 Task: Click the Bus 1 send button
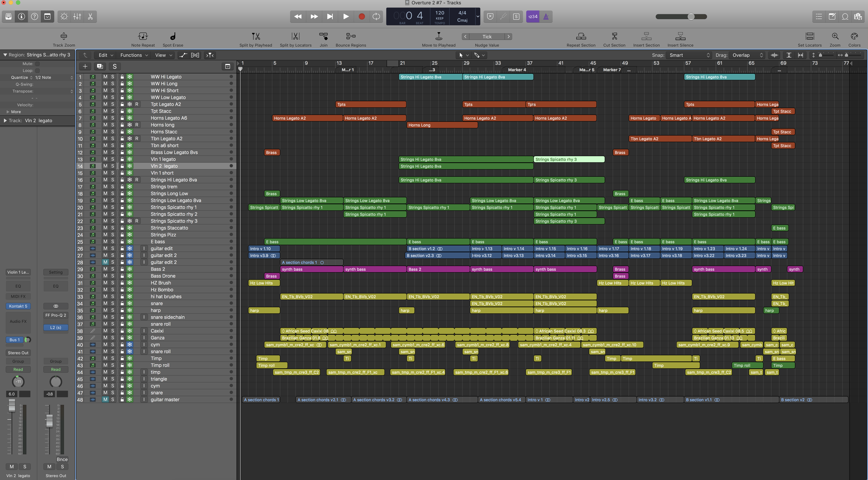[14, 340]
